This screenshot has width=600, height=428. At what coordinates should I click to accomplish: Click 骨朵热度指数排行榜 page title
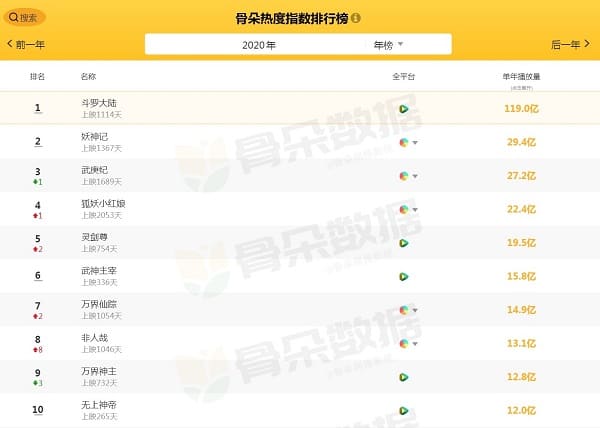click(292, 18)
